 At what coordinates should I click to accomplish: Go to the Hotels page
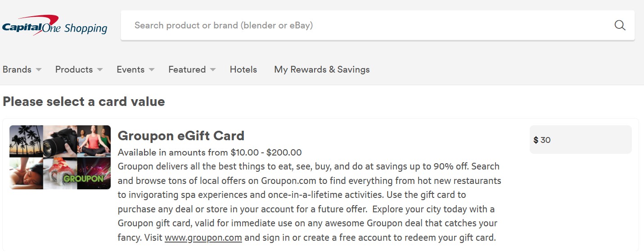point(243,69)
